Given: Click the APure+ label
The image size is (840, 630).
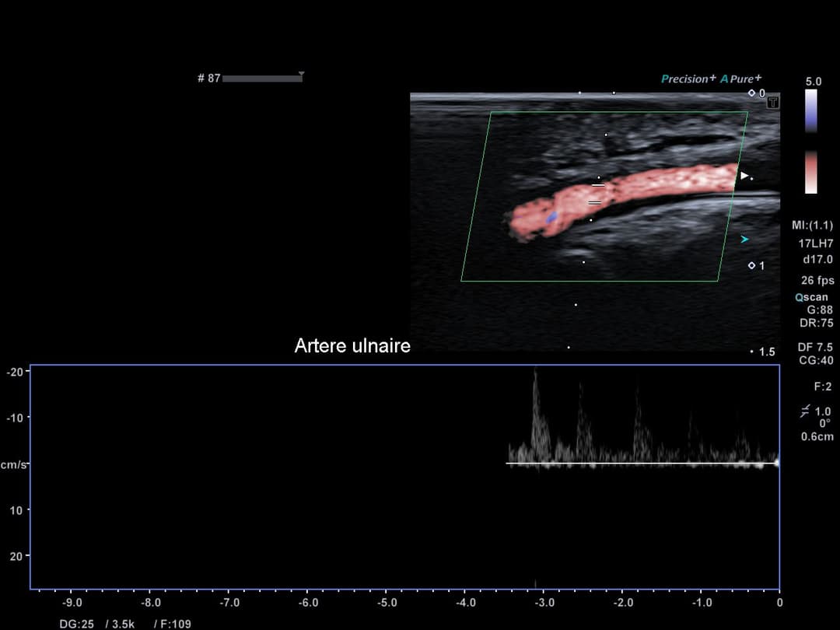Looking at the screenshot, I should tap(740, 79).
